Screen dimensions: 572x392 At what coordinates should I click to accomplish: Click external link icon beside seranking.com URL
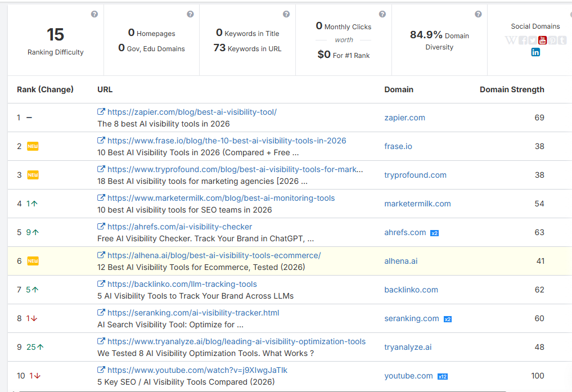point(101,313)
